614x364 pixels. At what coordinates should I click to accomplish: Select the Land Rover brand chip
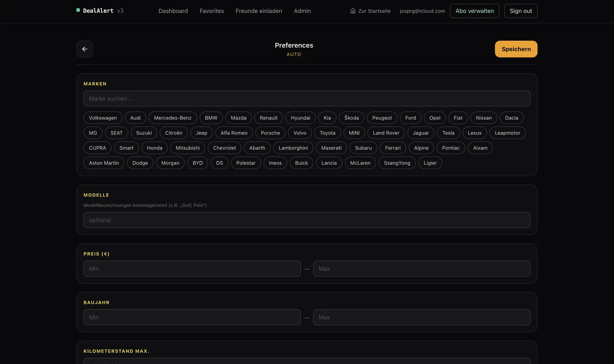coord(386,133)
